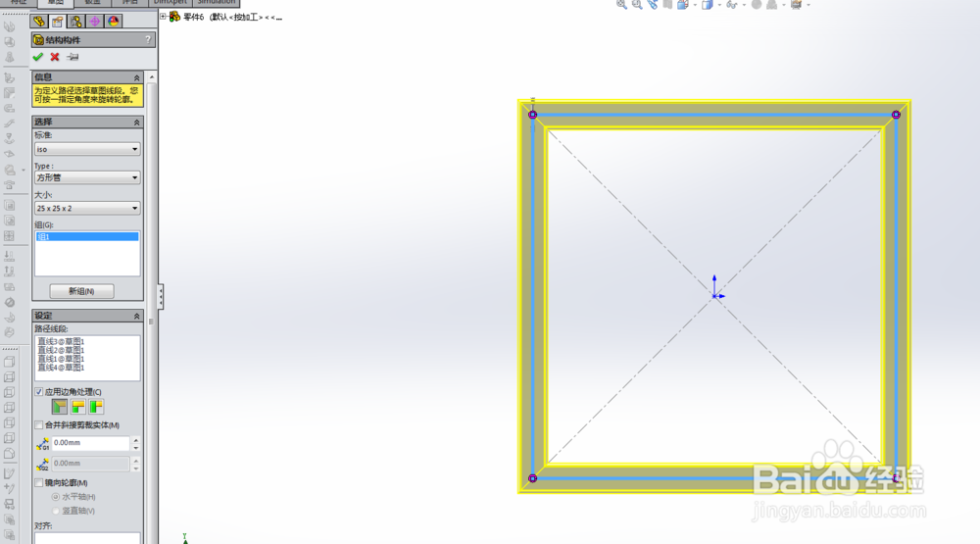Screen dimensions: 980x544
Task: Click the bottom-left sketch endpoint in viewport
Action: click(x=532, y=478)
